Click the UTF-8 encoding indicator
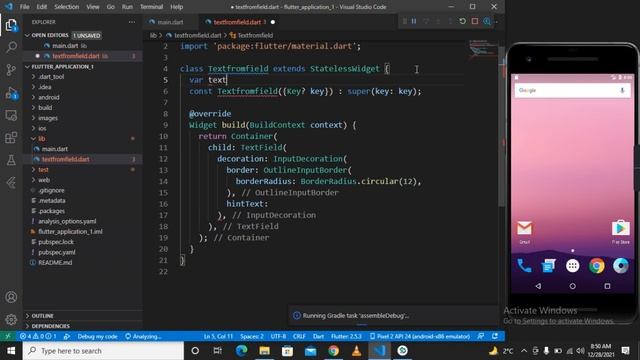Viewport: 640px width, 360px height. click(278, 336)
